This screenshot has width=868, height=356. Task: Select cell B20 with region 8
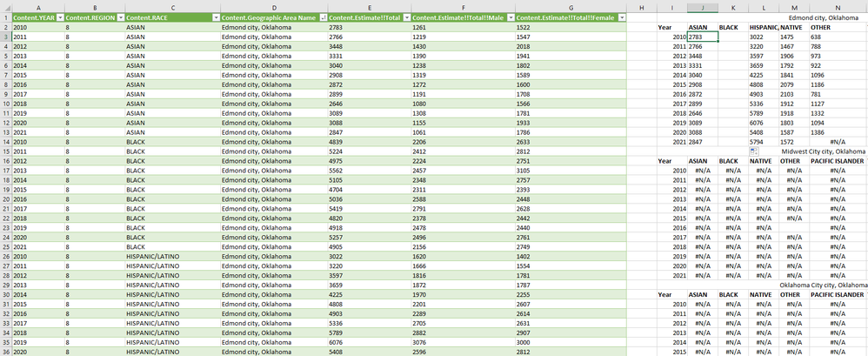[95, 198]
